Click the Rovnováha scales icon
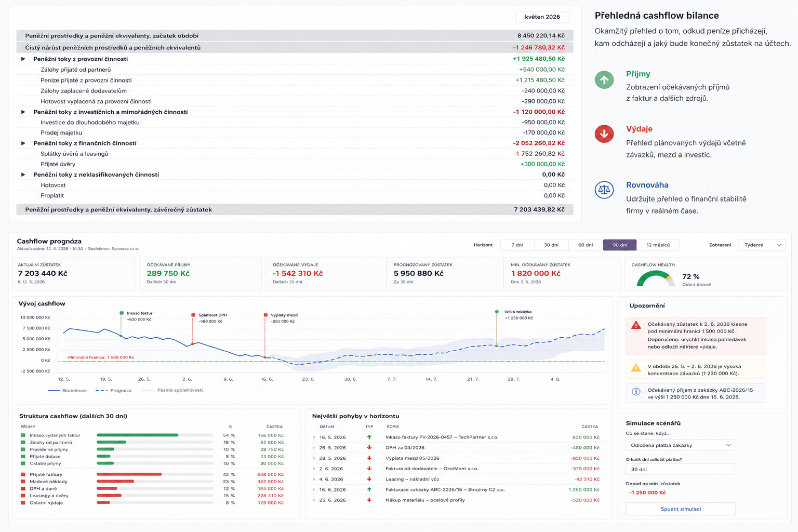Screen dimensions: 798x532 pos(604,190)
